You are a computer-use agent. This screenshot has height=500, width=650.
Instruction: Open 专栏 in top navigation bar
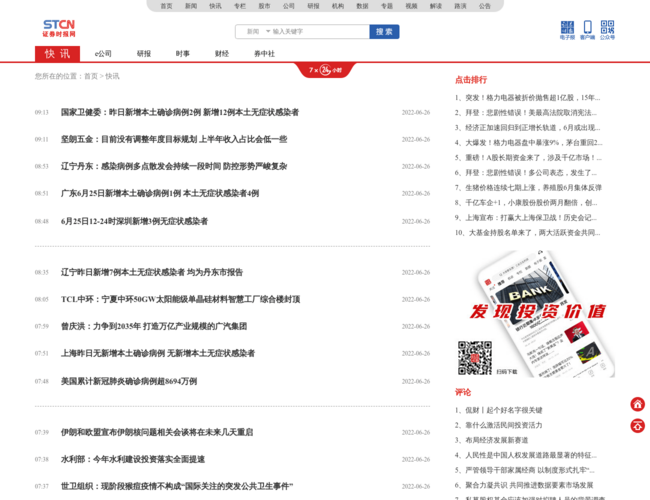240,6
